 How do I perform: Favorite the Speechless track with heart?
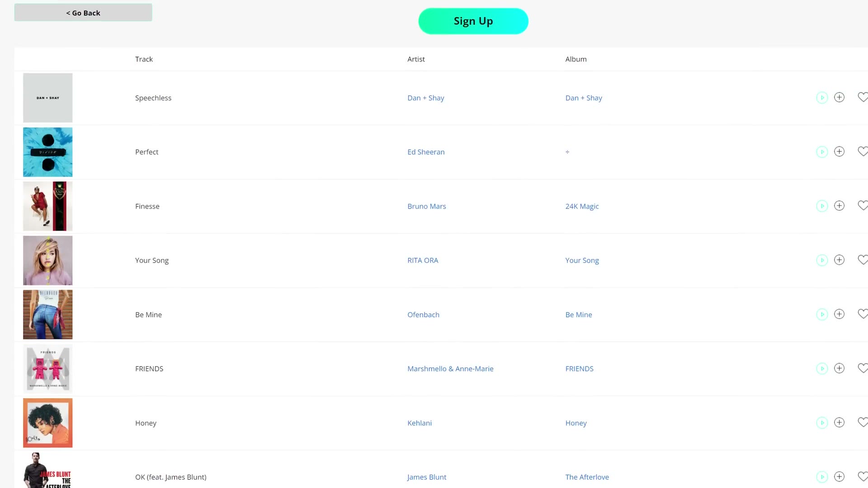point(863,97)
